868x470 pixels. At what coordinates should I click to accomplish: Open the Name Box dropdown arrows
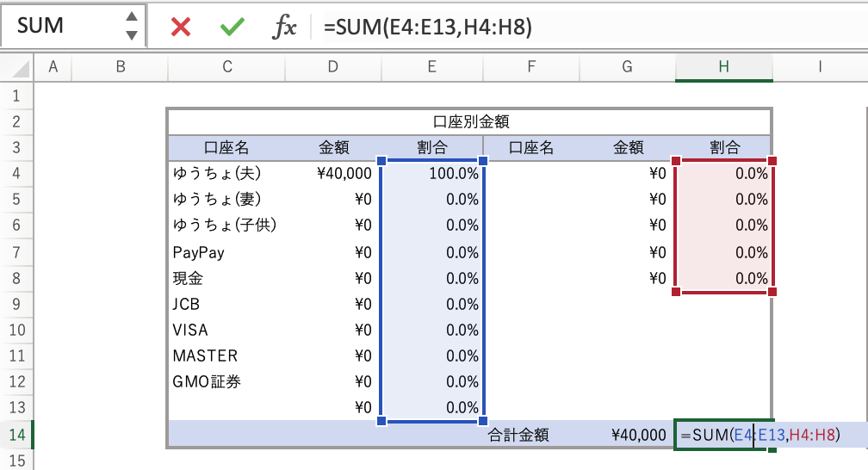pos(131,27)
